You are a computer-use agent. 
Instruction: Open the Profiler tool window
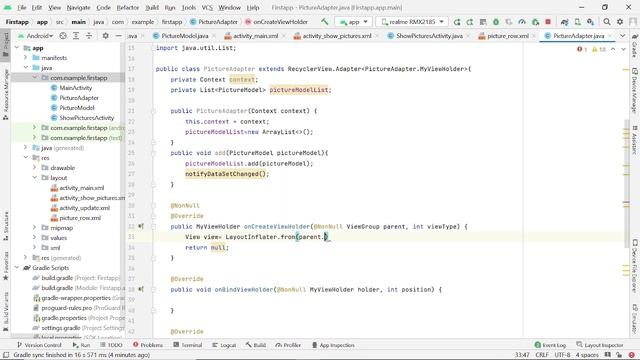click(288, 345)
